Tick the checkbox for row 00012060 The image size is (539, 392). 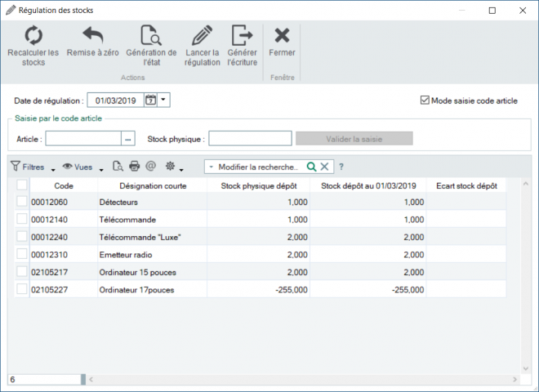[22, 202]
